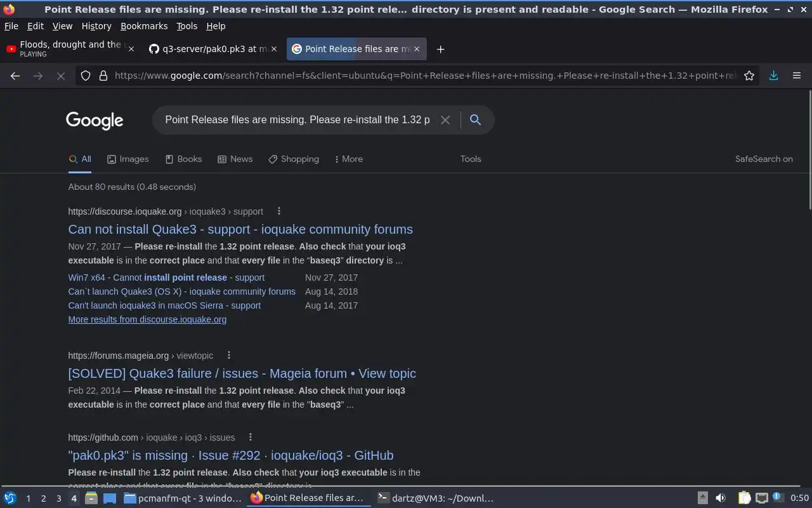Click into the Google search text field

click(297, 119)
